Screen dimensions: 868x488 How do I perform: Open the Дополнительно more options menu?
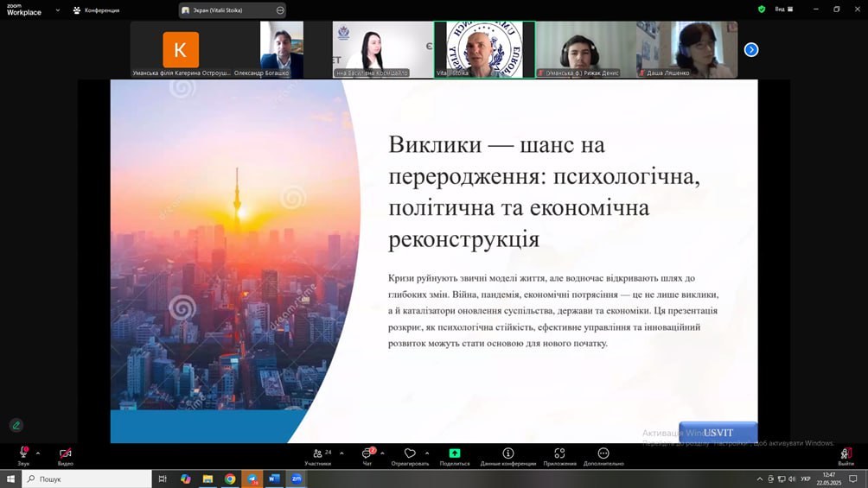click(603, 455)
